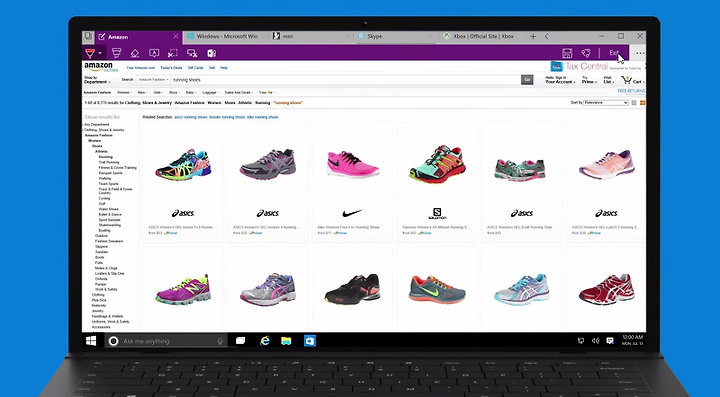The image size is (720, 397).
Task: Click the Tax Central banner
Action: coord(597,67)
